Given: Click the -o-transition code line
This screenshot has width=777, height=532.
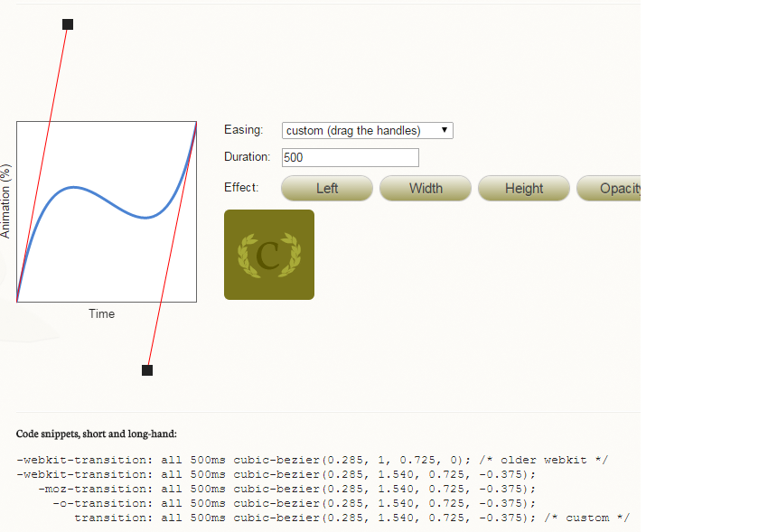Looking at the screenshot, I should click(295, 503).
